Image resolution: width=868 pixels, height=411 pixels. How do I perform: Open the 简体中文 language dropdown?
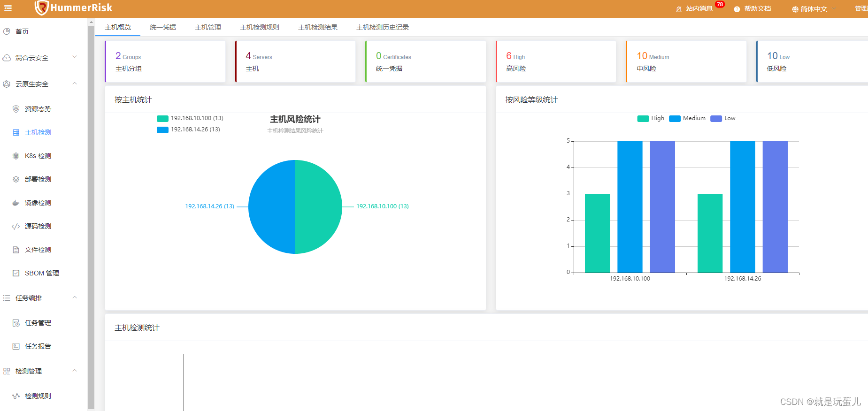(814, 9)
